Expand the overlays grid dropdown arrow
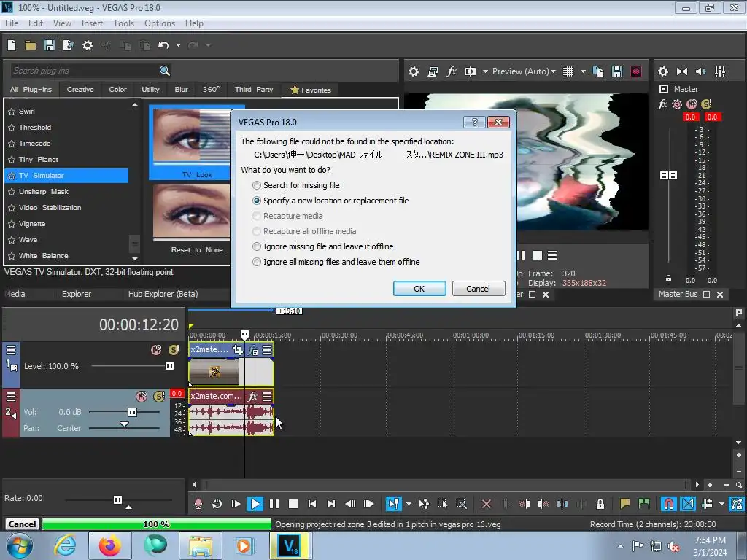The height and width of the screenshot is (560, 747). 583,71
